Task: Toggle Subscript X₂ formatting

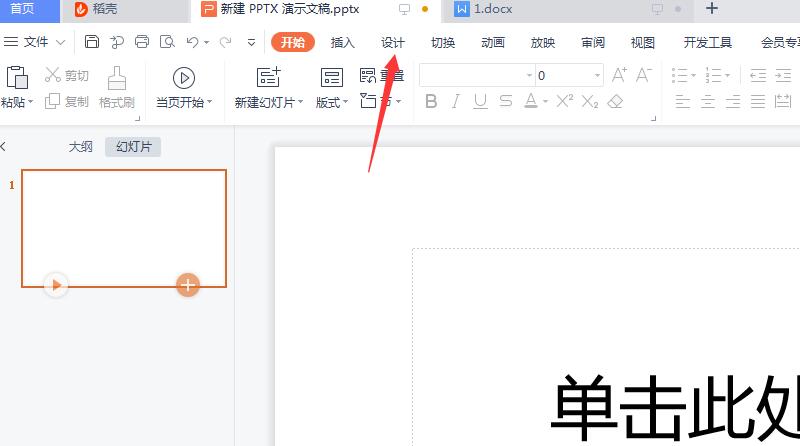Action: tap(589, 101)
